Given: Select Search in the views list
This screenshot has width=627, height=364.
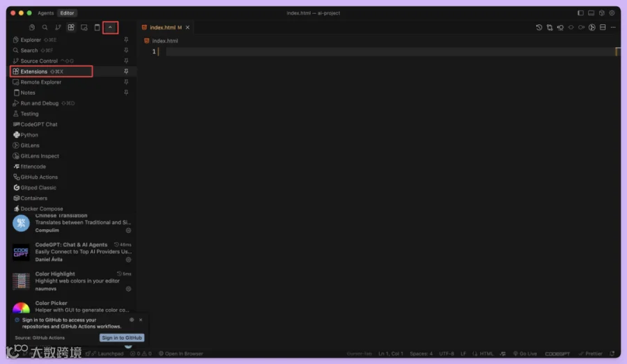Looking at the screenshot, I should point(71,50).
